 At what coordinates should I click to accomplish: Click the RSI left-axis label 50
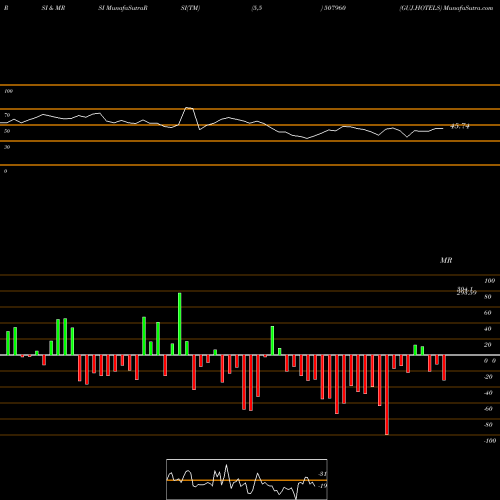[7, 131]
